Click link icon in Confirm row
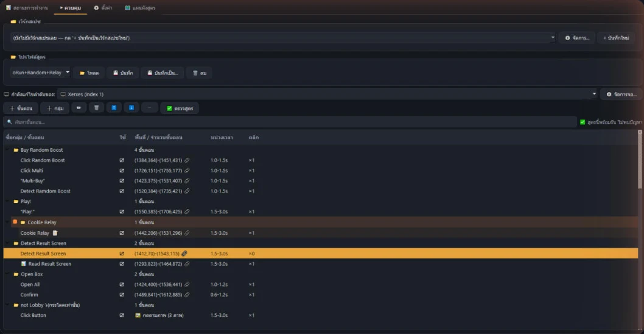Image resolution: width=644 pixels, height=334 pixels. click(x=187, y=294)
